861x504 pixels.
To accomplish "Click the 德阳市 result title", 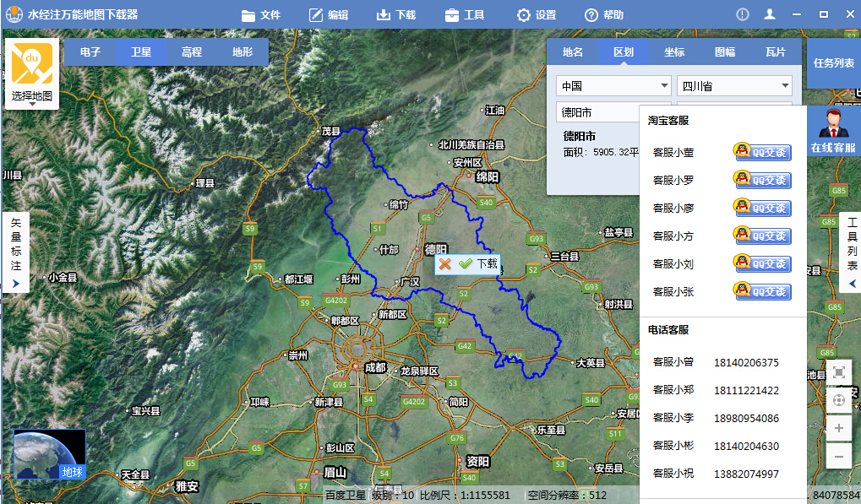I will 580,136.
